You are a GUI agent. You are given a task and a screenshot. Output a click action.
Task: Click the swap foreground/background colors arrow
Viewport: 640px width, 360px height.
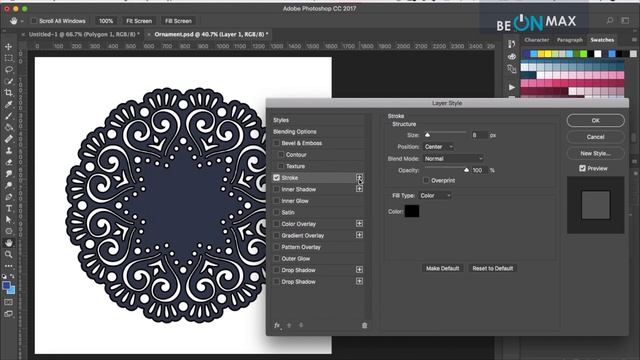click(x=12, y=276)
